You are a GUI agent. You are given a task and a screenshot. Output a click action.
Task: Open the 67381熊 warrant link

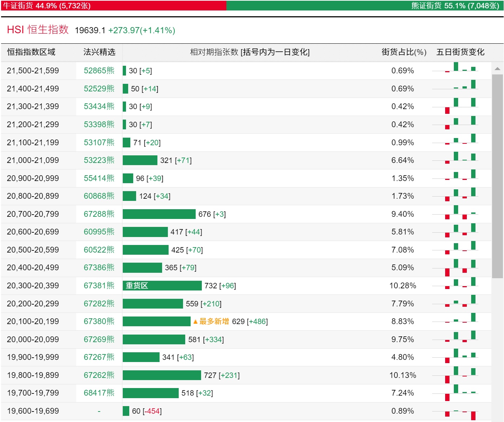pyautogui.click(x=99, y=286)
